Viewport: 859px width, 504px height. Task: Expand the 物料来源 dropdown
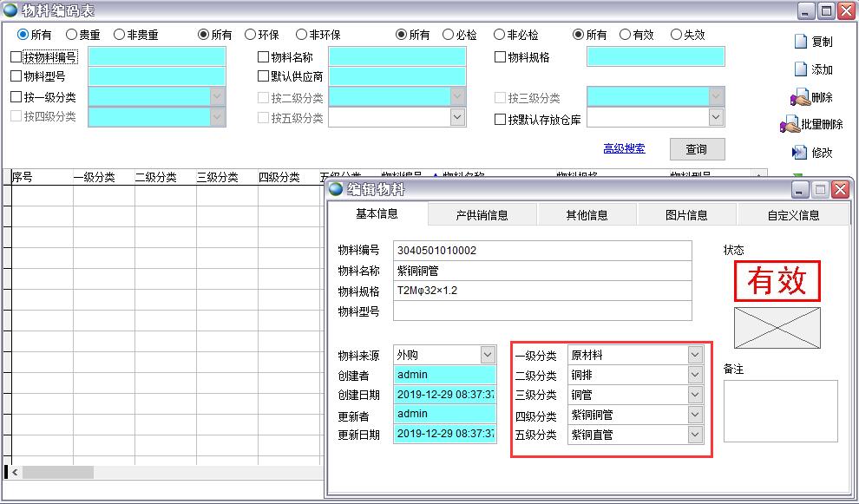pyautogui.click(x=487, y=355)
